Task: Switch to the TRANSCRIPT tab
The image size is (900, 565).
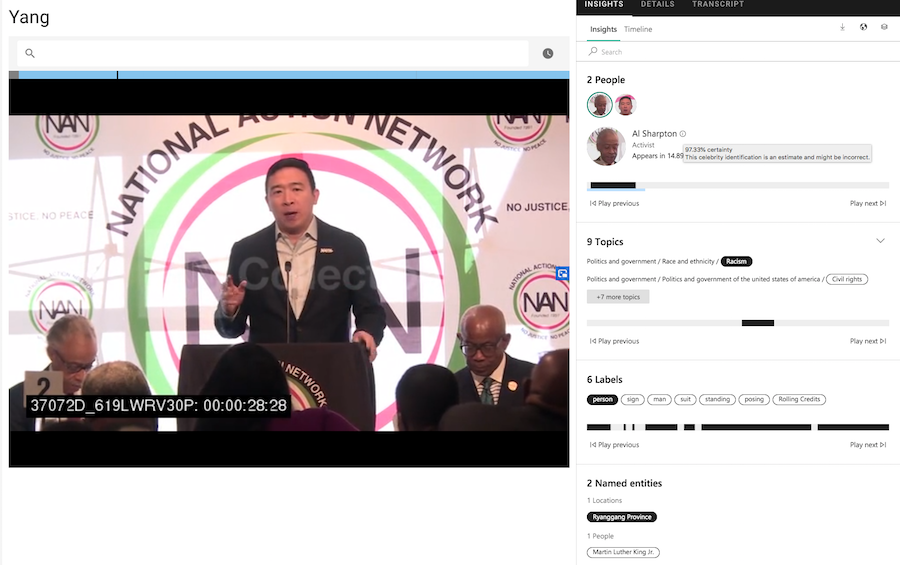Action: pyautogui.click(x=717, y=4)
